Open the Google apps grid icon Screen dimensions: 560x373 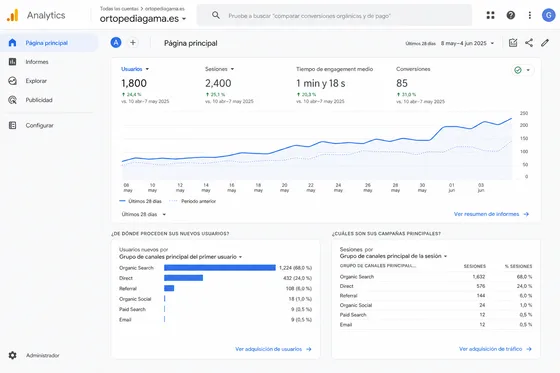490,15
